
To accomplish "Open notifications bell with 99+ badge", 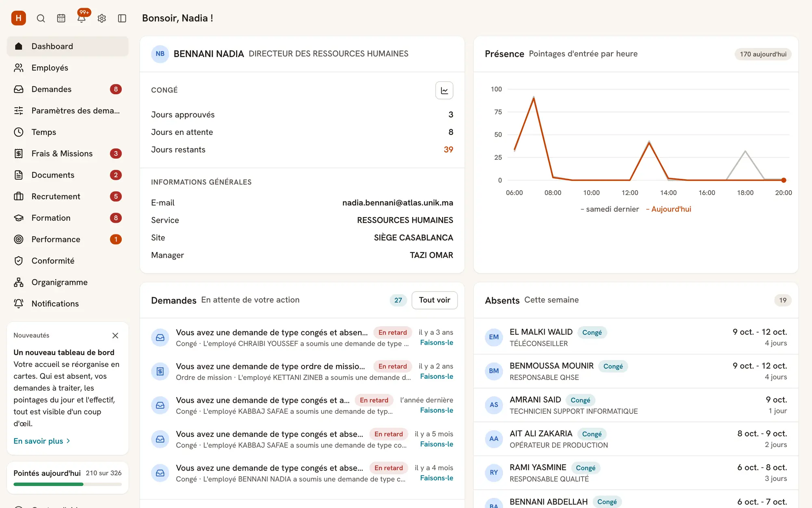I will point(82,18).
